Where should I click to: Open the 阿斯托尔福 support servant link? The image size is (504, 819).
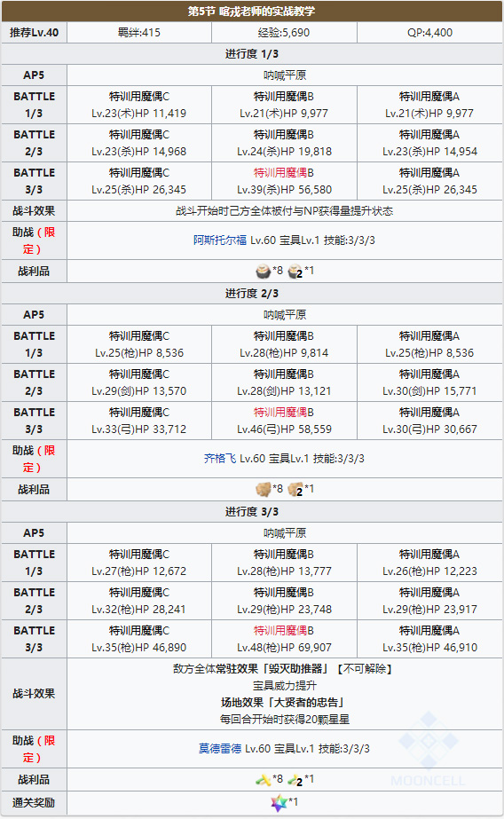tap(220, 240)
